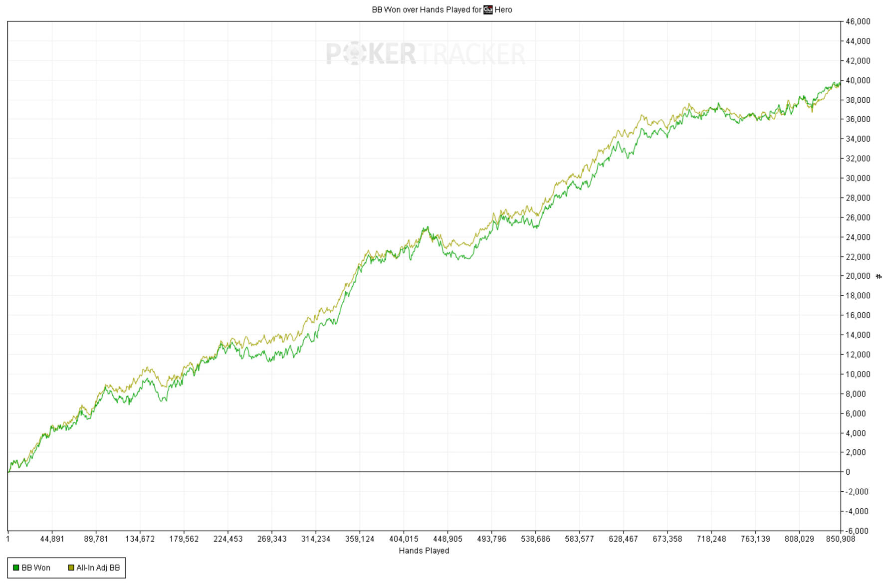Click the chart title text

tap(426, 9)
